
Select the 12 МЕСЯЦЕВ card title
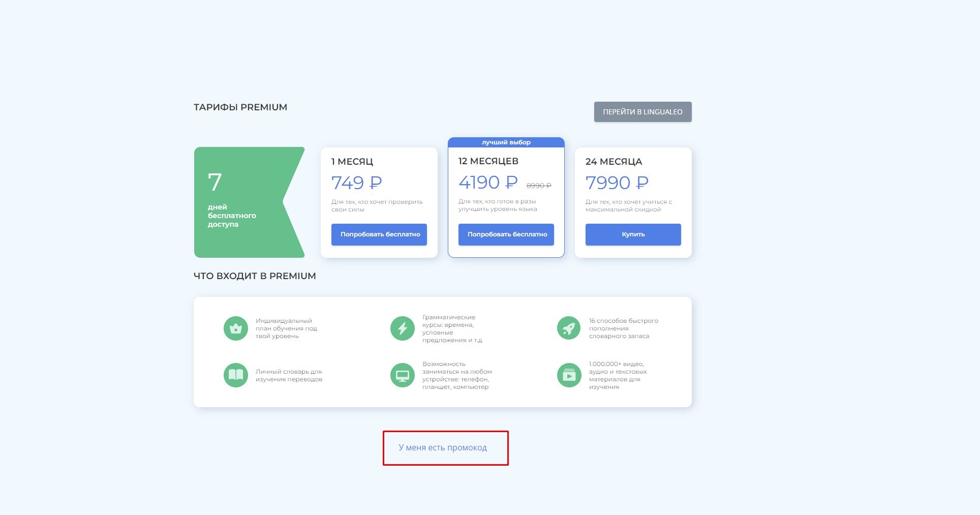[x=488, y=161]
